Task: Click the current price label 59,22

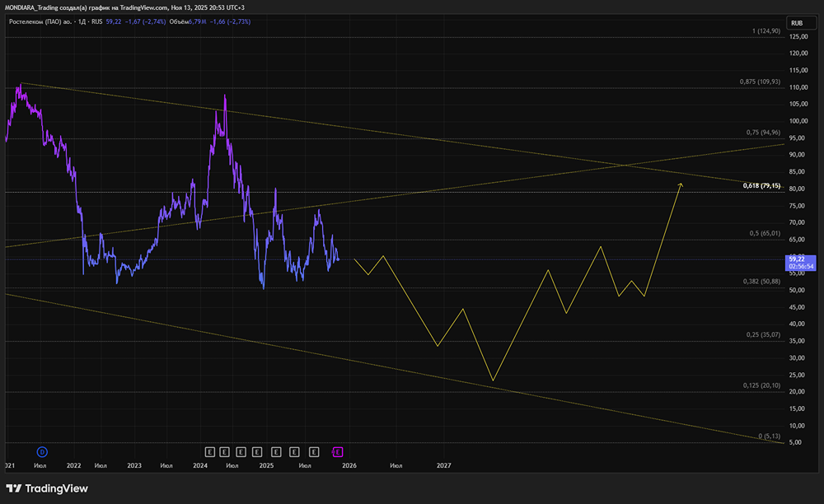Action: point(796,258)
